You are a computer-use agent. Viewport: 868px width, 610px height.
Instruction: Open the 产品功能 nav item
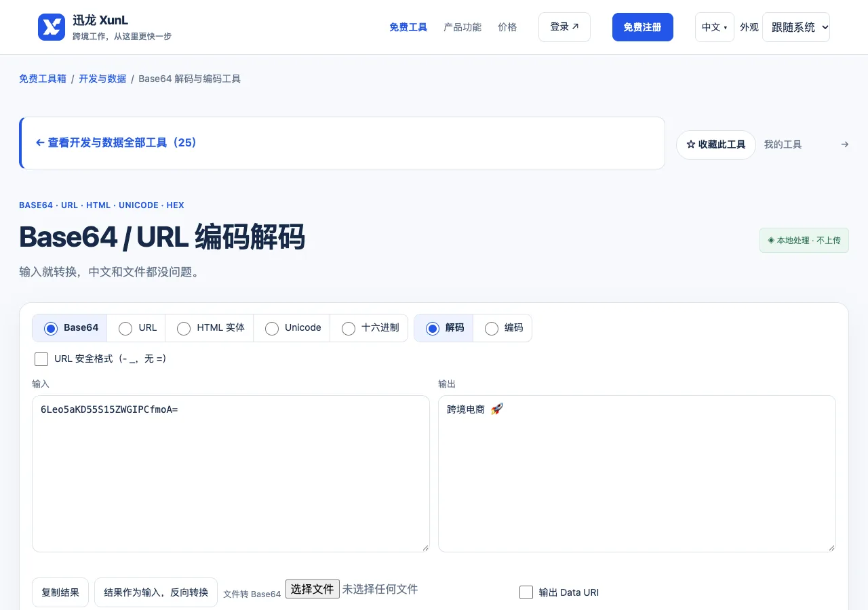coord(462,27)
